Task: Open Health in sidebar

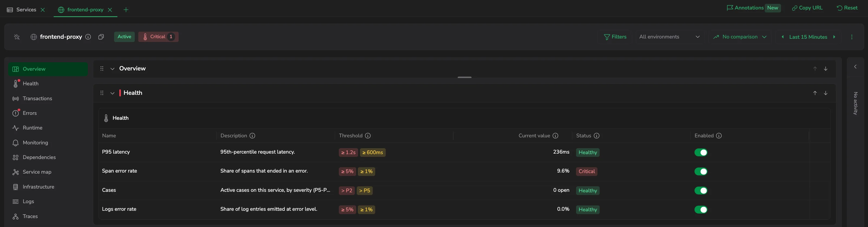Action: 48,83
